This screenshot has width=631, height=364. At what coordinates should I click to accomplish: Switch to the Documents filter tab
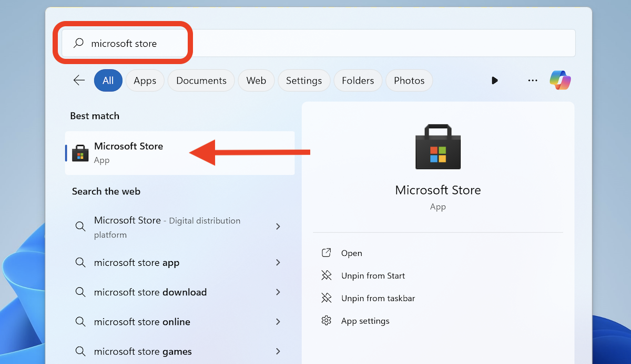click(201, 80)
